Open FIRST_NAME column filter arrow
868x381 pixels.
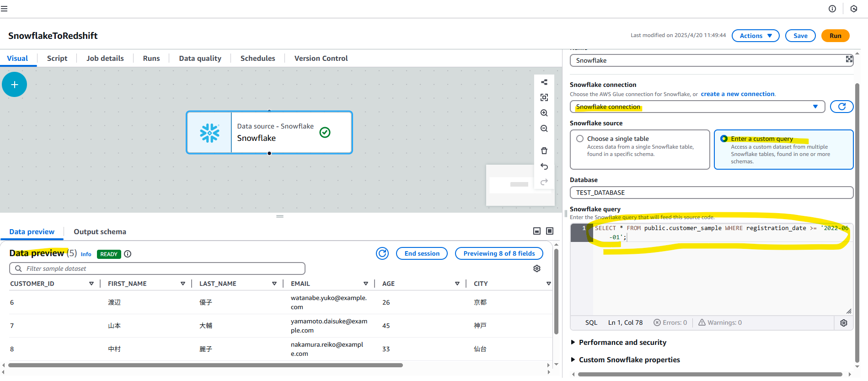click(183, 284)
